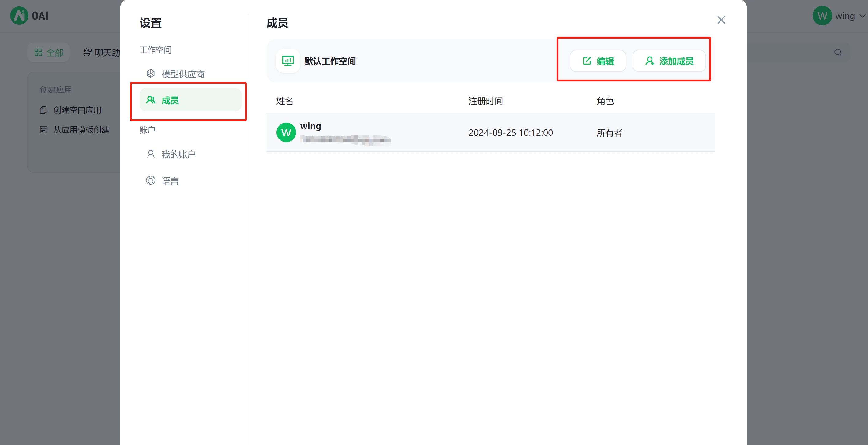Click the edit pencil icon in 编辑 button
This screenshot has width=868, height=445.
pos(587,61)
